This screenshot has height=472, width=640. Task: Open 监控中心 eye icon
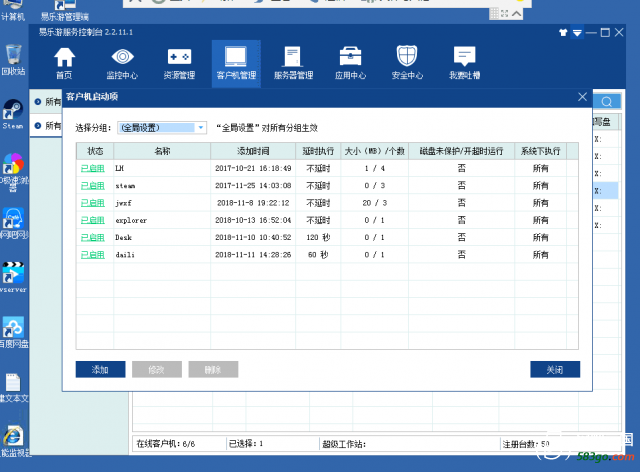(122, 63)
